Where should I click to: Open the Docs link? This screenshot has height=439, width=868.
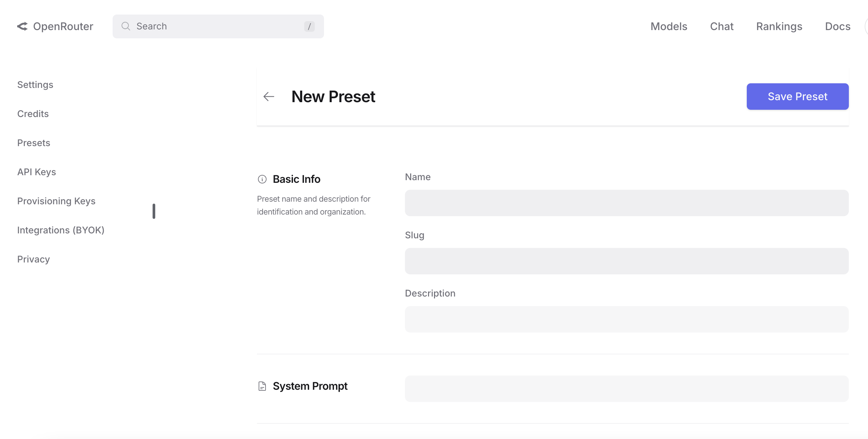point(837,26)
